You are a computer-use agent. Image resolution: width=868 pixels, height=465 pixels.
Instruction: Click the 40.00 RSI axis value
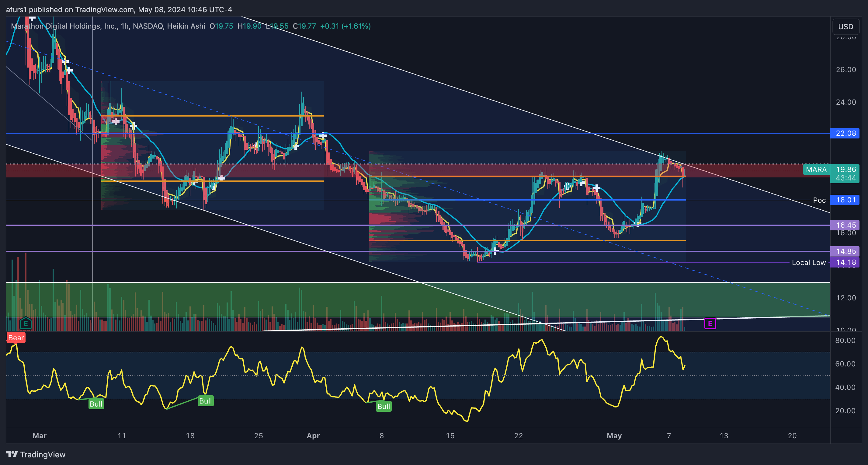(x=845, y=387)
